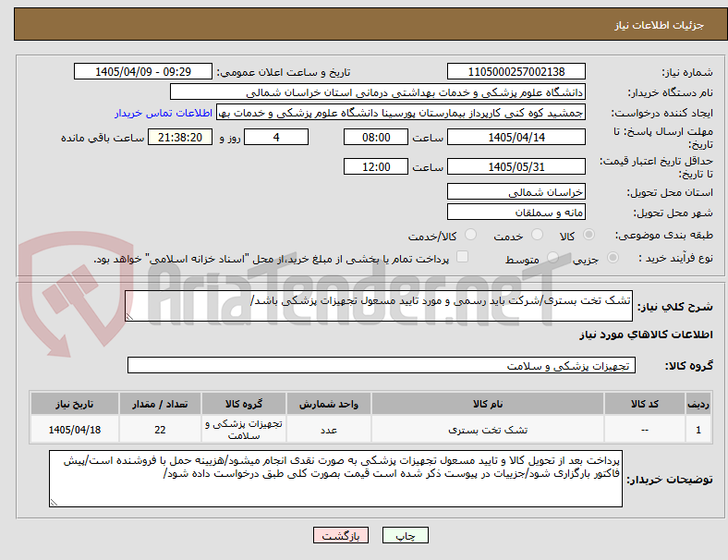Click the اطلاعات کالاهای مورد نیاز heading
Screen dimensions: 728x560
646,335
